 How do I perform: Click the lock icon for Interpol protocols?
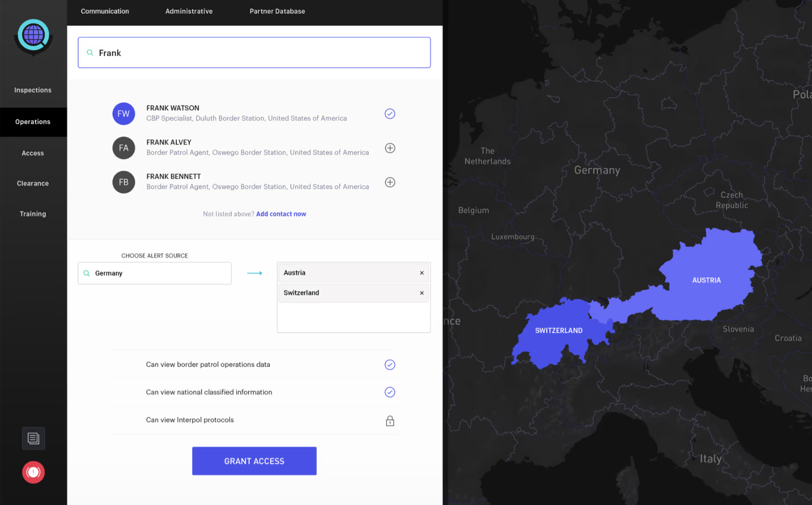point(390,421)
